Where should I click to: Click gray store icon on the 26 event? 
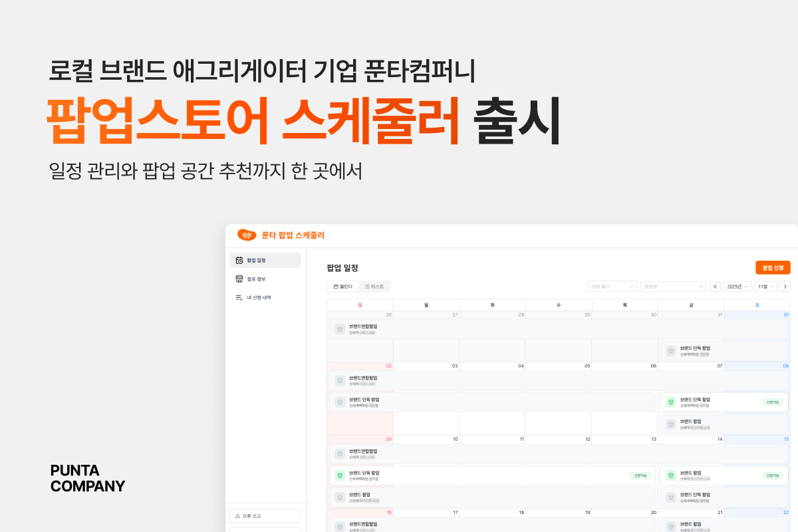340,329
